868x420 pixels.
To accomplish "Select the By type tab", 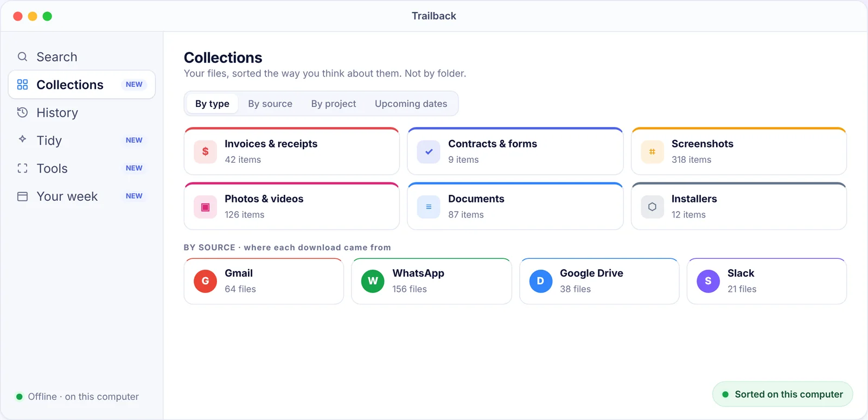I will [212, 104].
